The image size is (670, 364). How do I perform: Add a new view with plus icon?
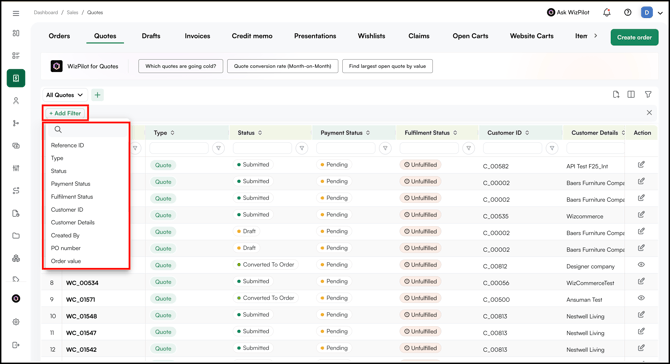pos(97,95)
